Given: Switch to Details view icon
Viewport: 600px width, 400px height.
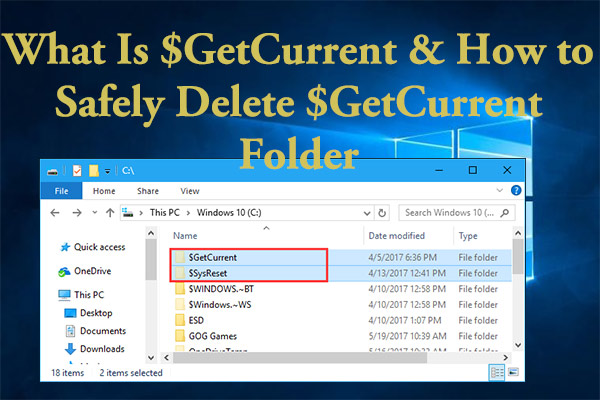Looking at the screenshot, I should coord(497,372).
